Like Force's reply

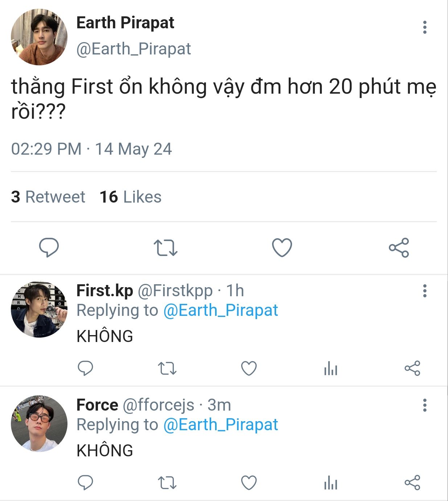[x=249, y=483]
